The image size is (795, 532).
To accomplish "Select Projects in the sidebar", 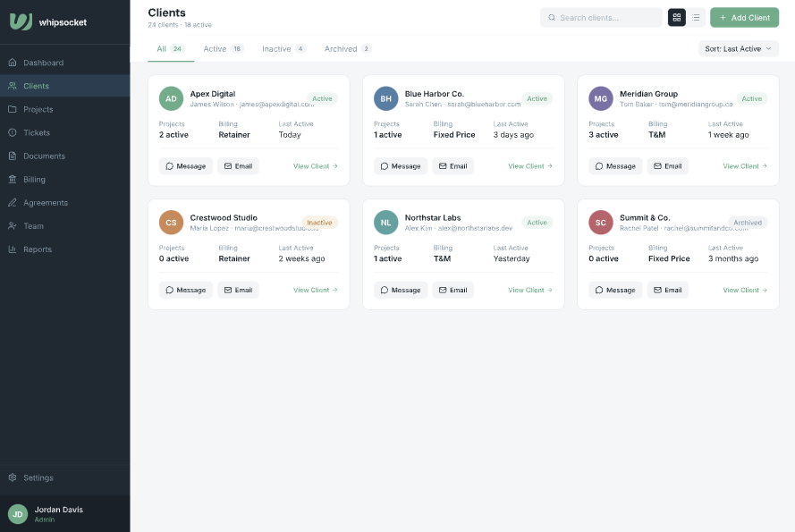I will pos(39,109).
